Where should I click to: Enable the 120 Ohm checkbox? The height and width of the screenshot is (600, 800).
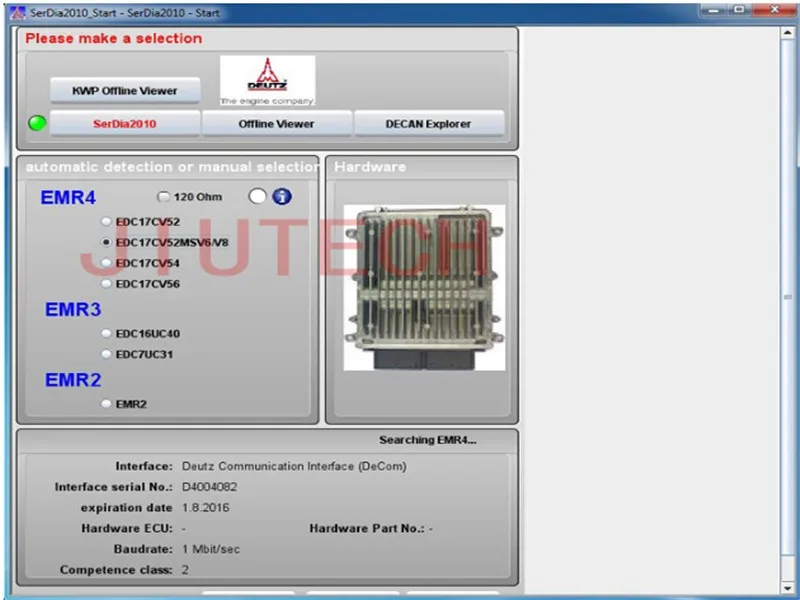pyautogui.click(x=164, y=198)
